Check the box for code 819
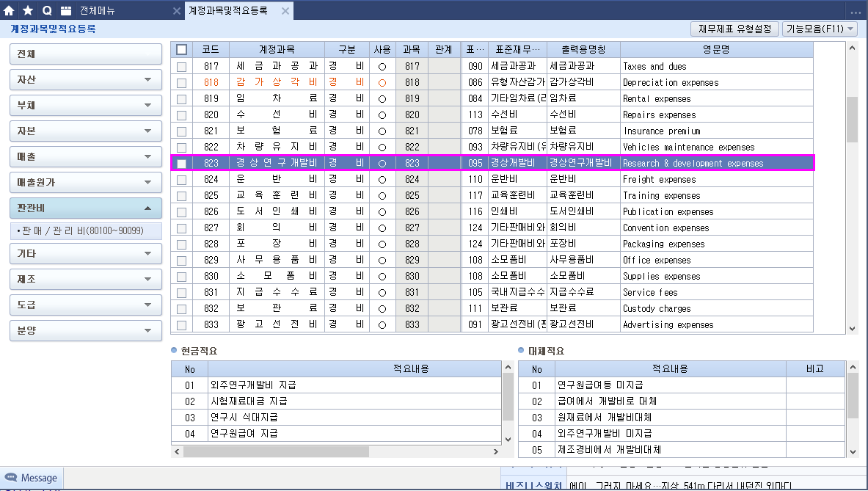Image resolution: width=868 pixels, height=491 pixels. (x=181, y=99)
